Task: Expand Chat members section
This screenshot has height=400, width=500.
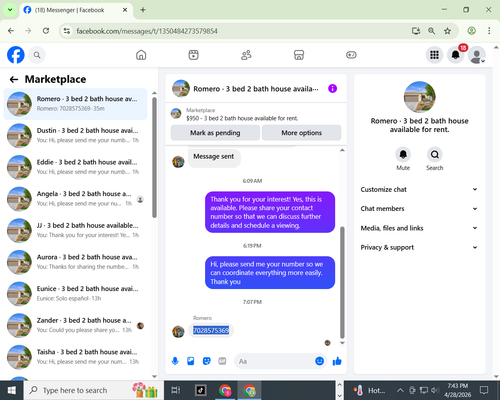Action: [419, 209]
